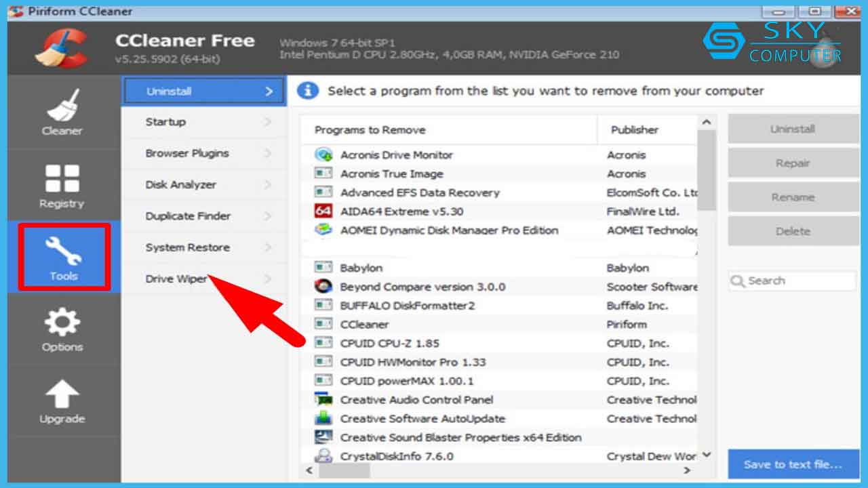Open the Cleaner section broom icon
Viewport: 868px width, 488px height.
pyautogui.click(x=62, y=104)
